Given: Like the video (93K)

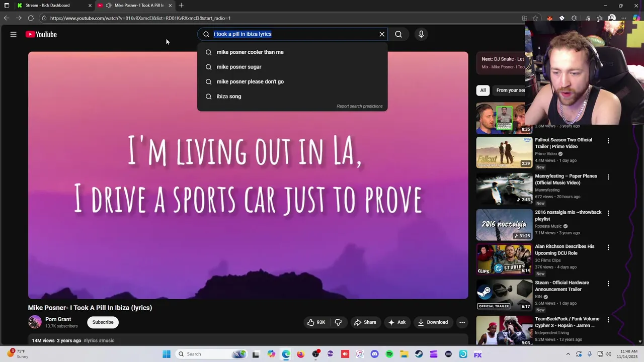Looking at the screenshot, I should coord(316,322).
